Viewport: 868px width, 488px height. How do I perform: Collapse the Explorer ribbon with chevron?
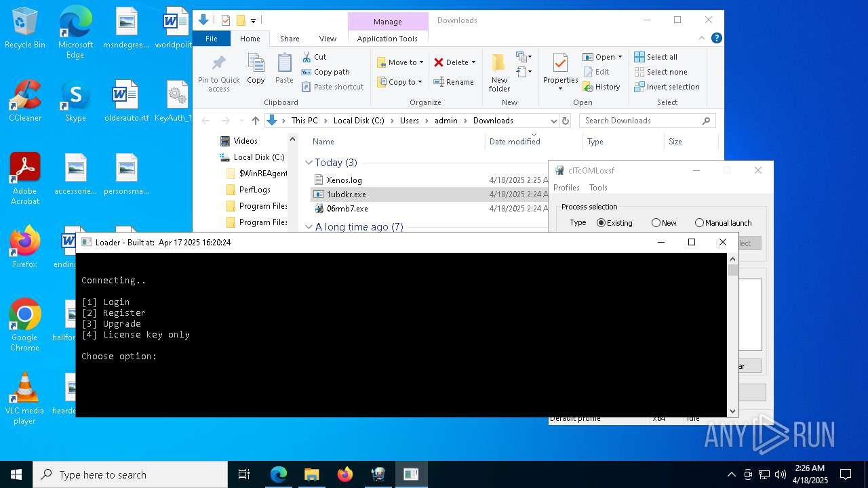tap(703, 39)
